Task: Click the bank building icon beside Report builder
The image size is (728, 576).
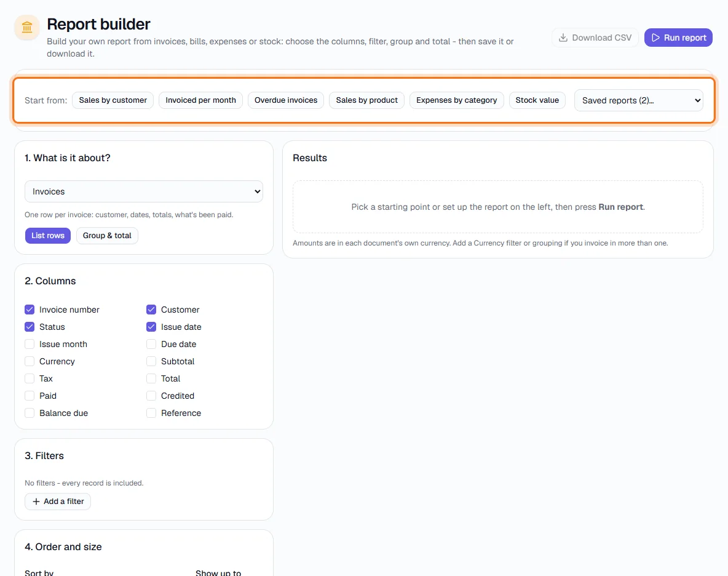Action: [27, 28]
